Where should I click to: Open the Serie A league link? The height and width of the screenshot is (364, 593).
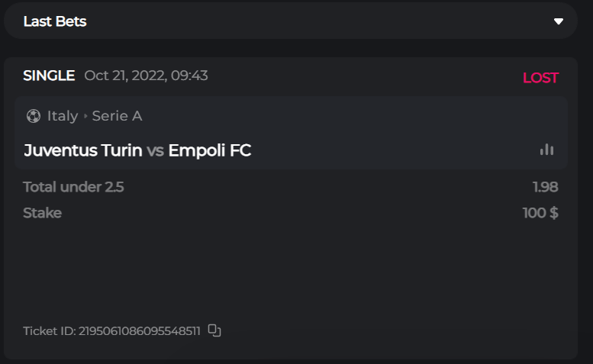[118, 116]
